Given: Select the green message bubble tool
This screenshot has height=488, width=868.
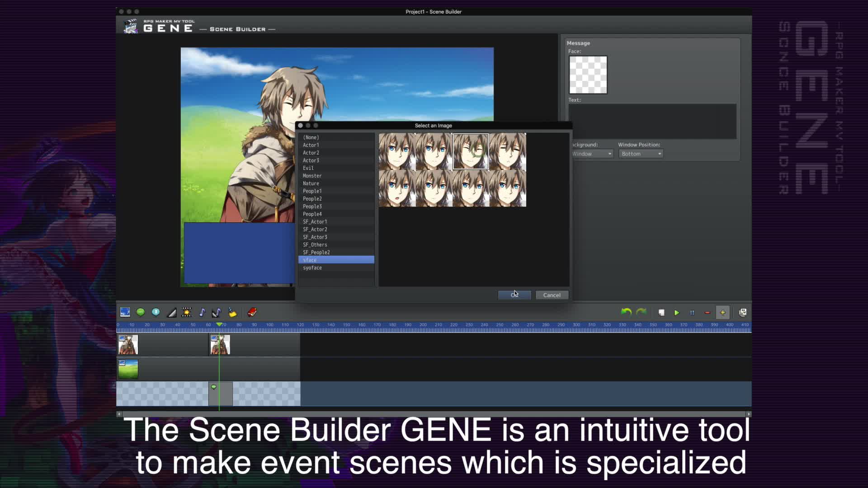Looking at the screenshot, I should (141, 312).
